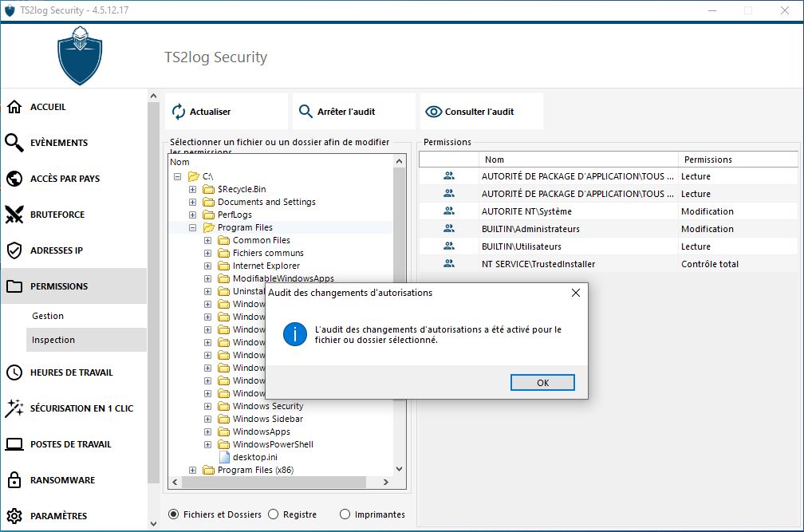Click the C:\ drive folder icon

point(193,176)
